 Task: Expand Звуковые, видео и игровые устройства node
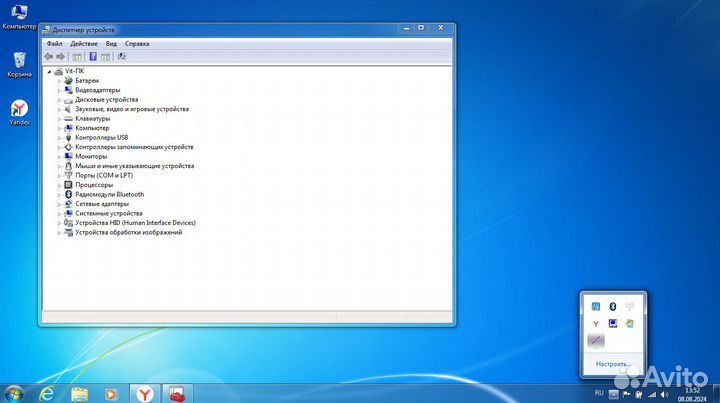(59, 109)
